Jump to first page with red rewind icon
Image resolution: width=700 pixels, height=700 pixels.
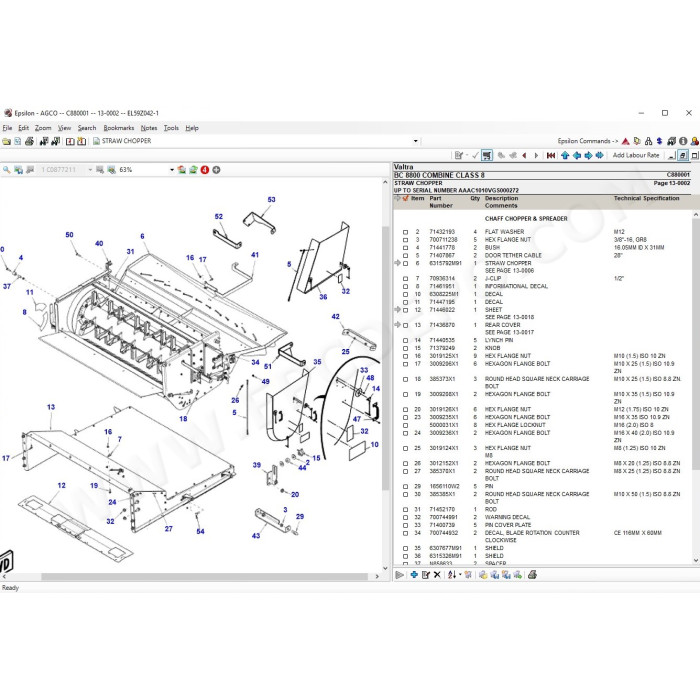pos(551,155)
